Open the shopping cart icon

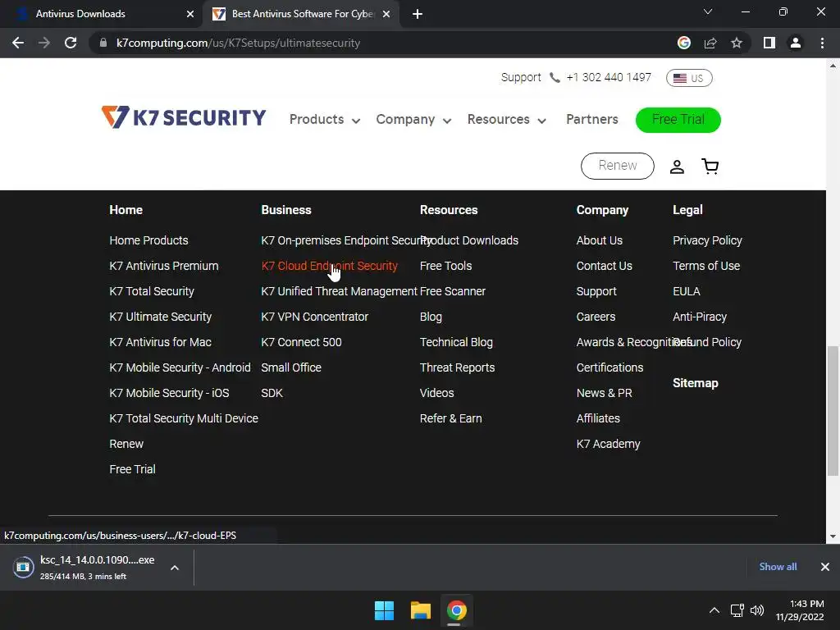pos(710,166)
